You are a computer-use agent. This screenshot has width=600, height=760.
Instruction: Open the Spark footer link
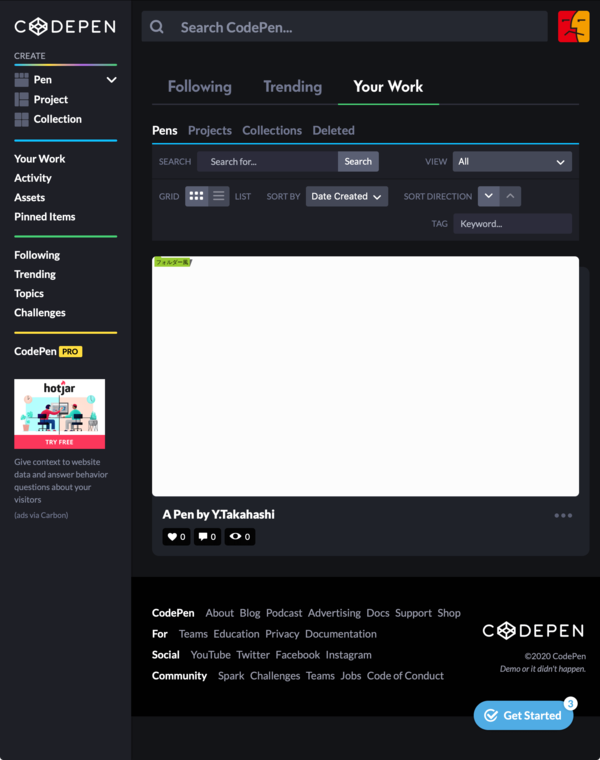[231, 676]
